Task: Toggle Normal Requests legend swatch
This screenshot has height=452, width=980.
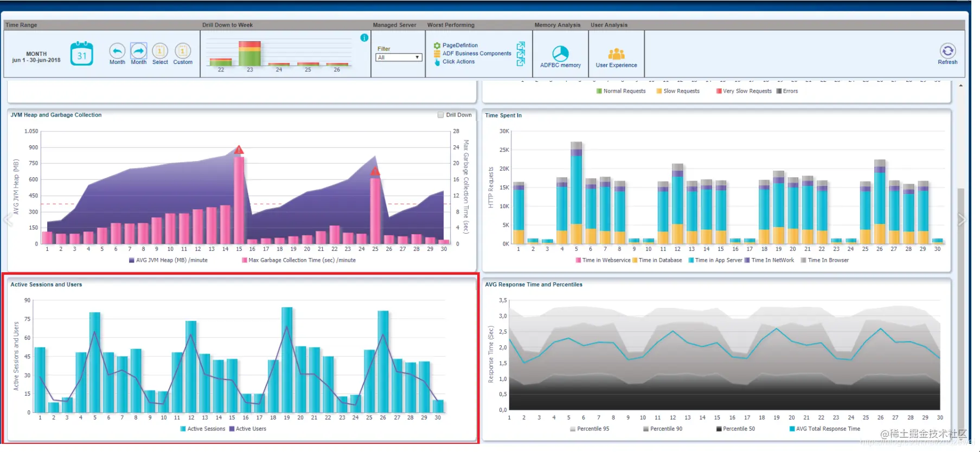Action: click(x=599, y=91)
